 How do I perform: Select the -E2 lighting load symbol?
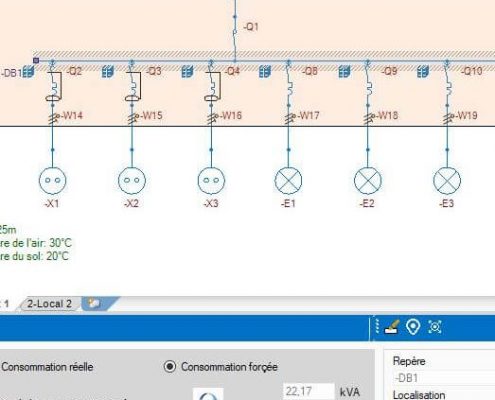368,181
